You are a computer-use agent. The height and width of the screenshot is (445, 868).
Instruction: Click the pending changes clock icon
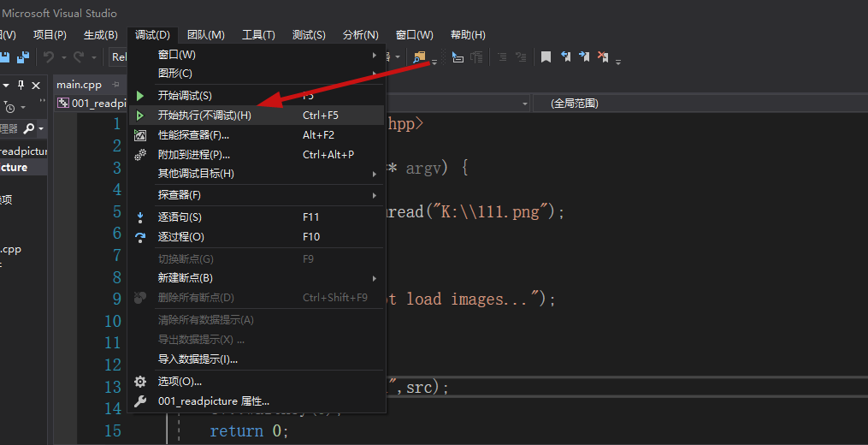pos(9,107)
